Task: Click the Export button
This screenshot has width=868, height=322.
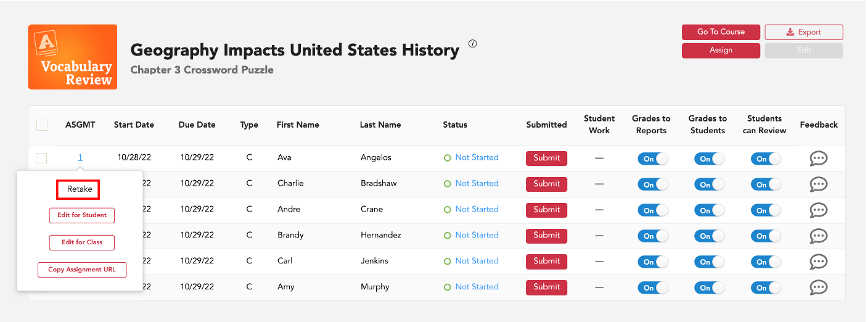Action: (x=804, y=32)
